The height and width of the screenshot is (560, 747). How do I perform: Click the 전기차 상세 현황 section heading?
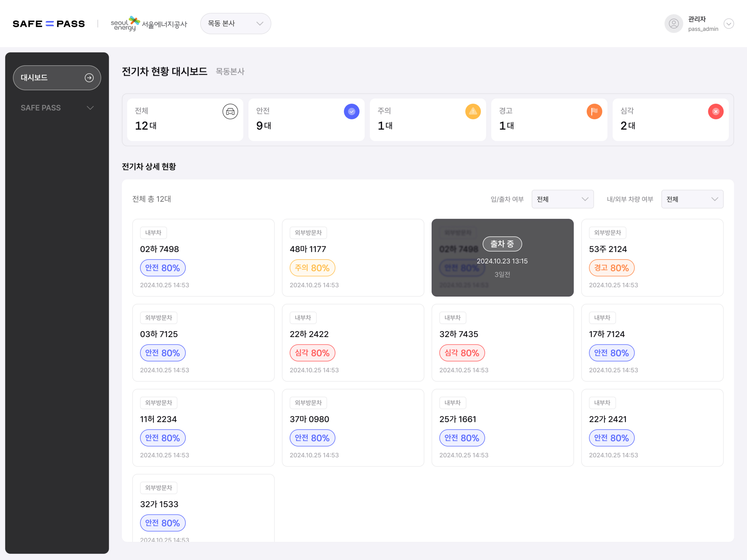pos(149,167)
